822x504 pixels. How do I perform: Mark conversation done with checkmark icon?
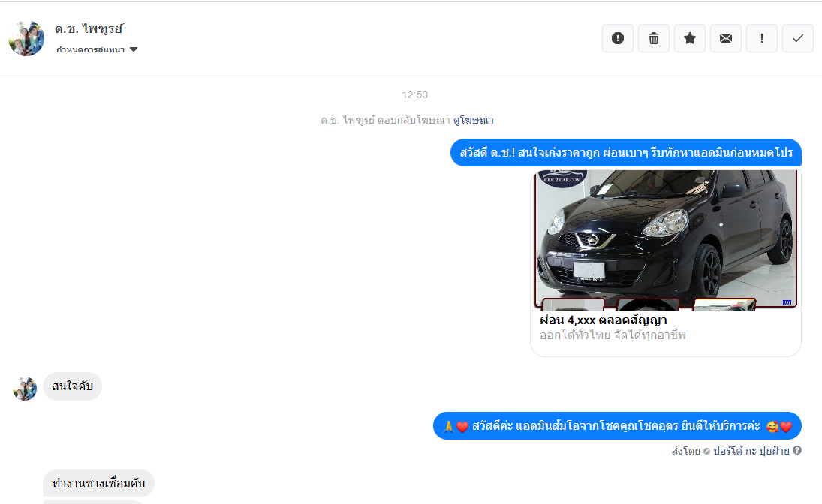click(x=798, y=38)
